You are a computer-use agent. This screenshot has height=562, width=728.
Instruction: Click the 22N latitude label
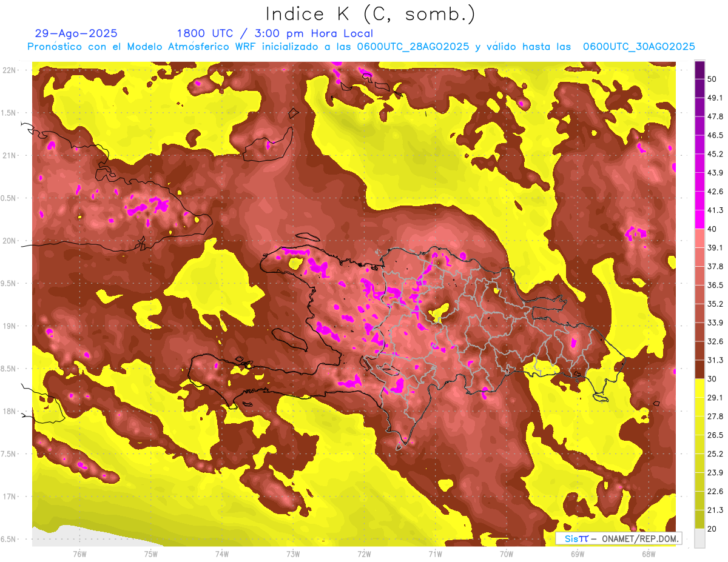[x=10, y=70]
